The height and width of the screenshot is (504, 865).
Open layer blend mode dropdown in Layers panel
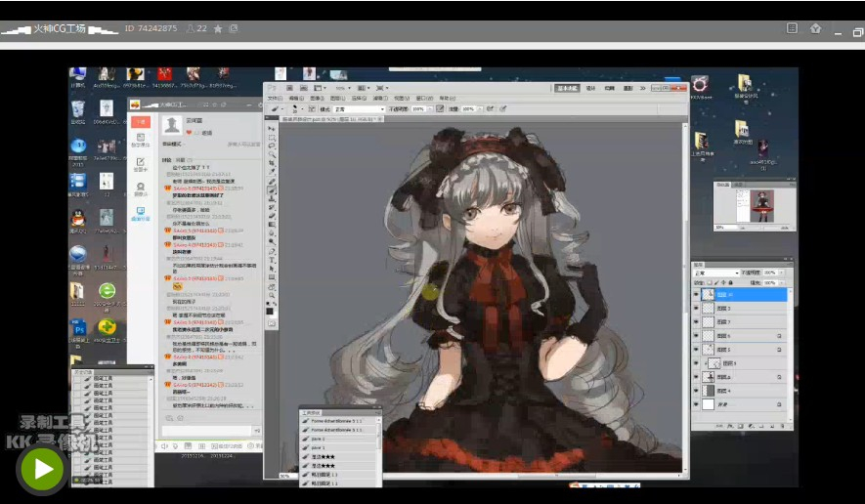click(x=716, y=273)
